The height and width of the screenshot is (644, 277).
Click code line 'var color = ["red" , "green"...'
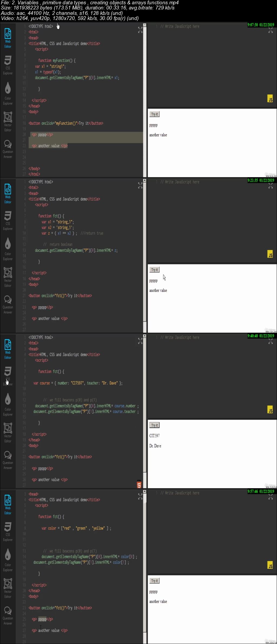[76, 528]
